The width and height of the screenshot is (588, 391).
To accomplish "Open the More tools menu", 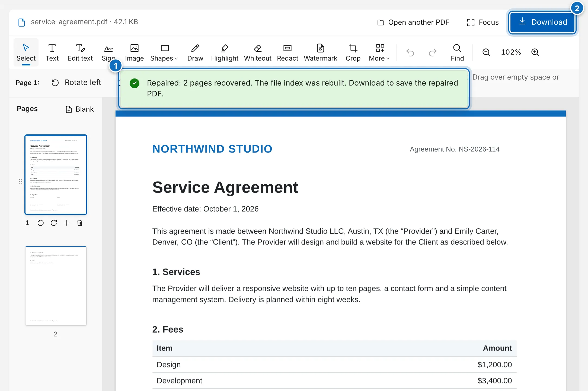I will (x=379, y=52).
